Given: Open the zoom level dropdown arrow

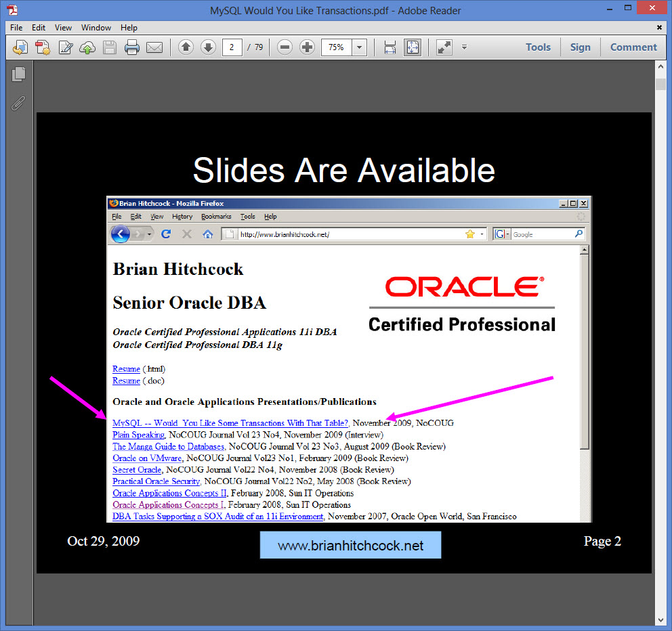Looking at the screenshot, I should click(359, 47).
